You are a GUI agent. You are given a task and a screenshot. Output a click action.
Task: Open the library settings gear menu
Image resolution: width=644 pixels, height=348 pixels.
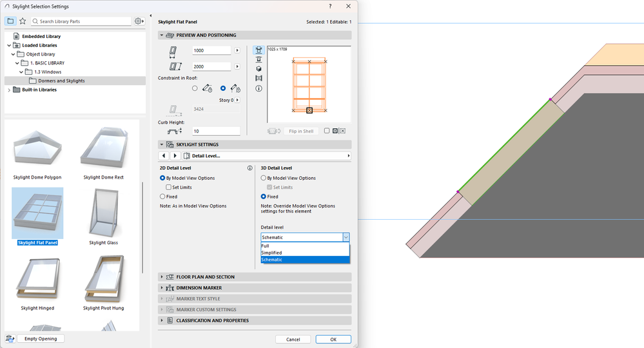click(139, 21)
